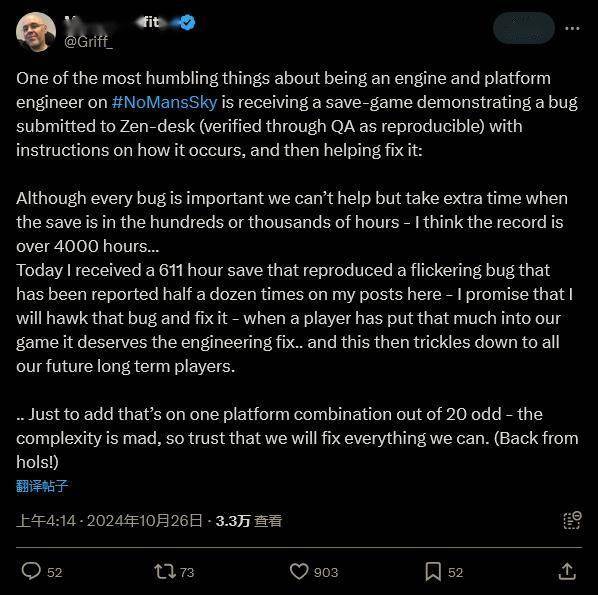The image size is (598, 595).
Task: Like the post with the heart icon
Action: click(299, 571)
